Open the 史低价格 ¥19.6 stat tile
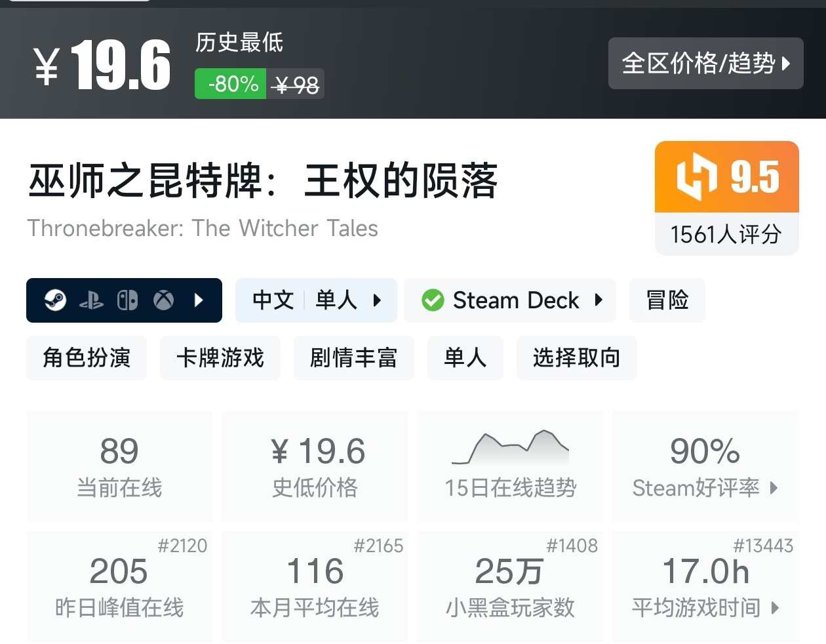This screenshot has width=826, height=644. [x=315, y=467]
